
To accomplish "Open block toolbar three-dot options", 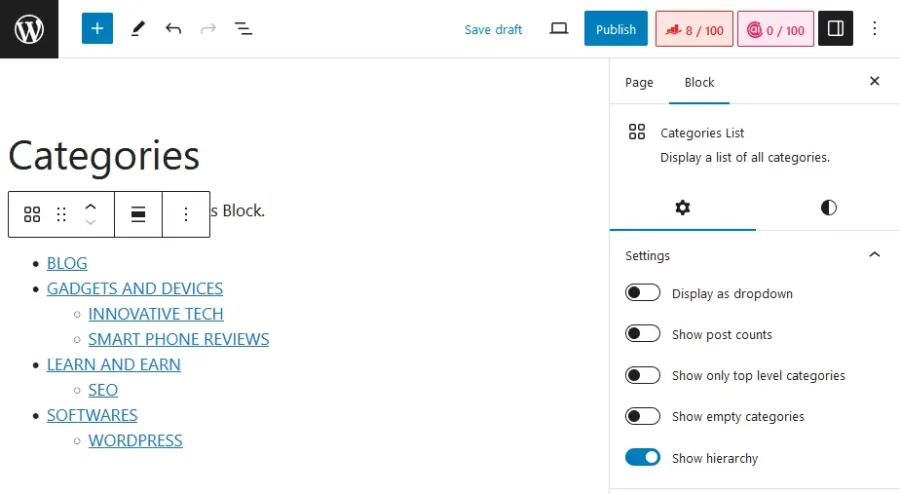I will tap(185, 215).
